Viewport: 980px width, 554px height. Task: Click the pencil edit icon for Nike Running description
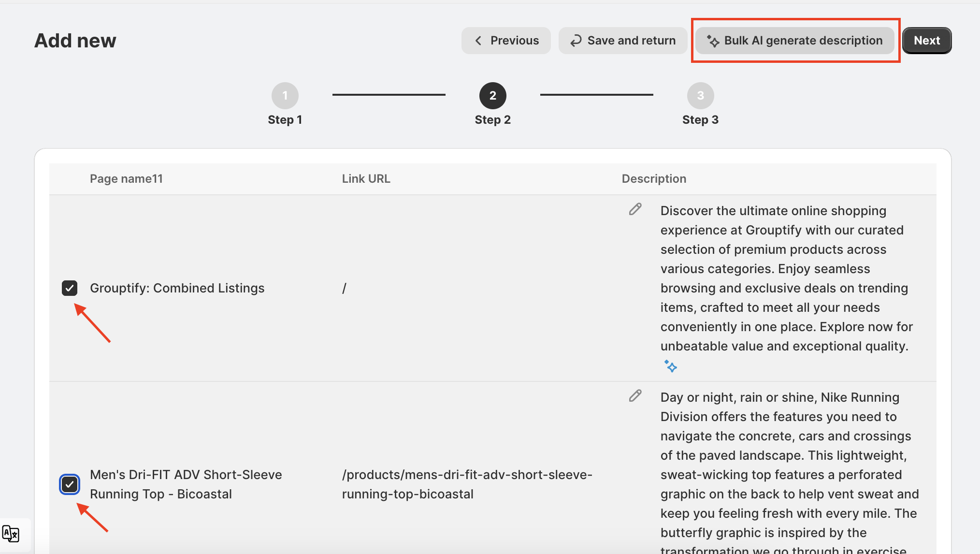tap(635, 395)
